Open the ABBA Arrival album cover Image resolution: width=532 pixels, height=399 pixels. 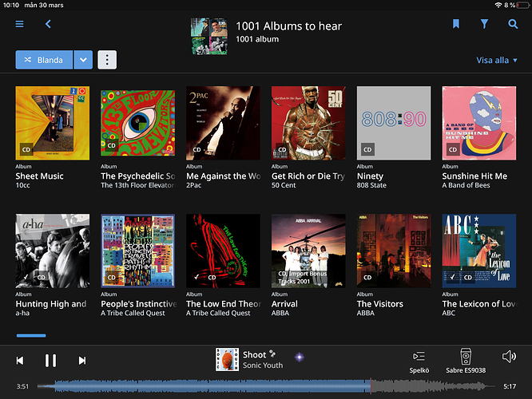(308, 251)
